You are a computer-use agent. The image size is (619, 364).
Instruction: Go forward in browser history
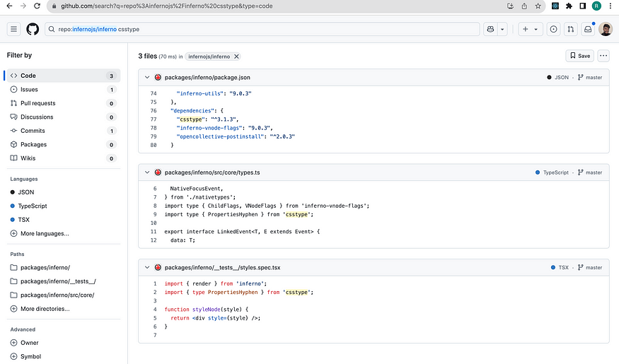(23, 6)
